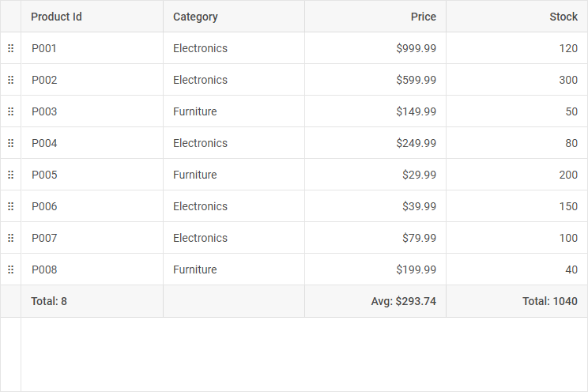Screen dimensions: 588x392
Task: Sort by the Product Id column header
Action: [56, 17]
